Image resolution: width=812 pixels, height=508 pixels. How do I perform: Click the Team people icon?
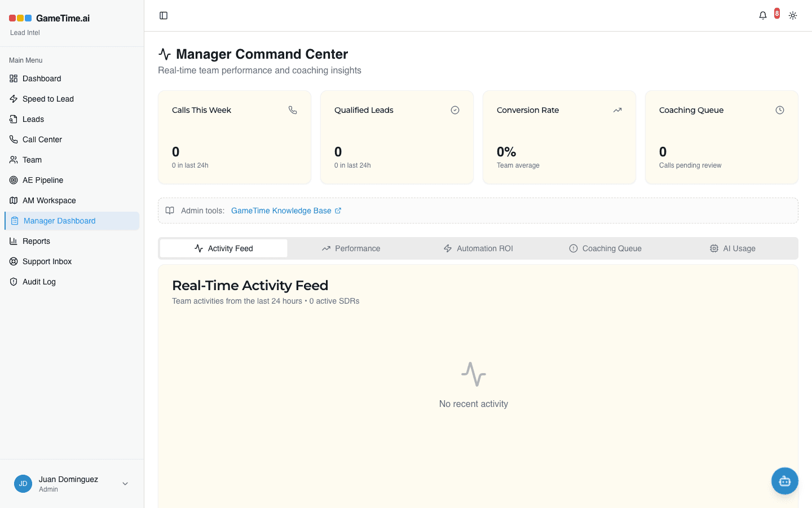coord(14,160)
